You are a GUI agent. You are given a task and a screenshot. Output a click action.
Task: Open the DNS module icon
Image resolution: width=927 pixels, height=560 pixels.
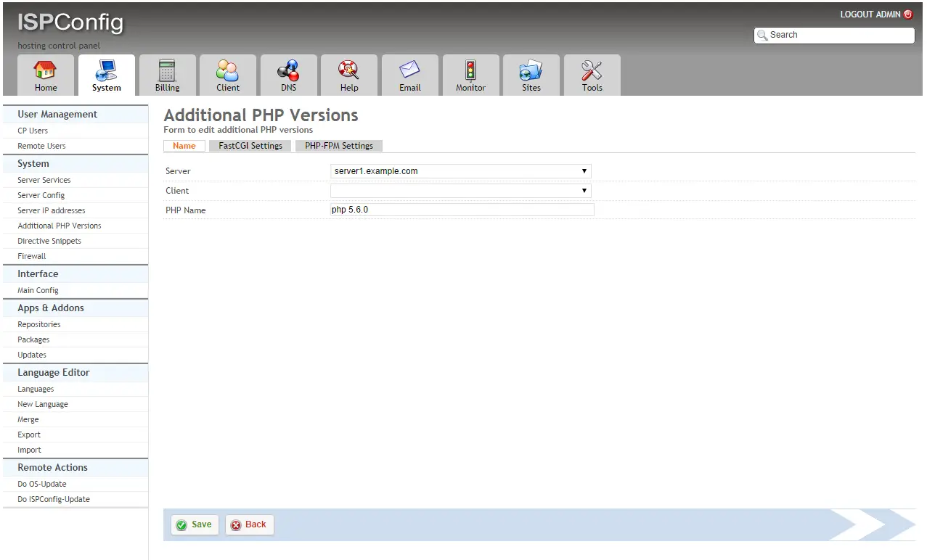[x=288, y=70]
